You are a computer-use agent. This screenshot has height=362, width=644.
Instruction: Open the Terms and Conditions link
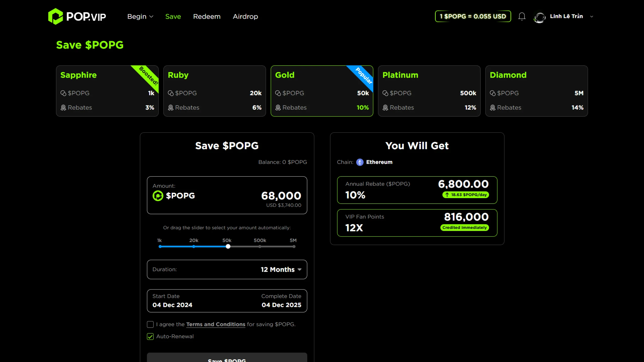click(216, 324)
